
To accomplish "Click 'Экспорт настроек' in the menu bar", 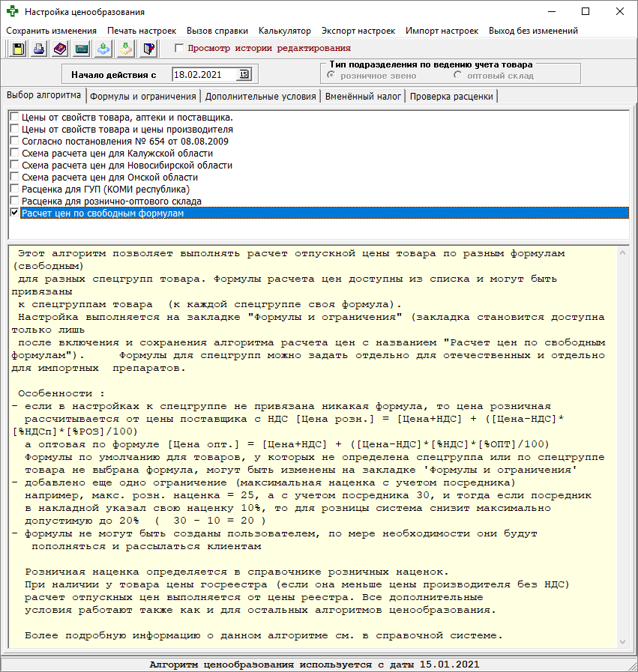I will pos(358,31).
